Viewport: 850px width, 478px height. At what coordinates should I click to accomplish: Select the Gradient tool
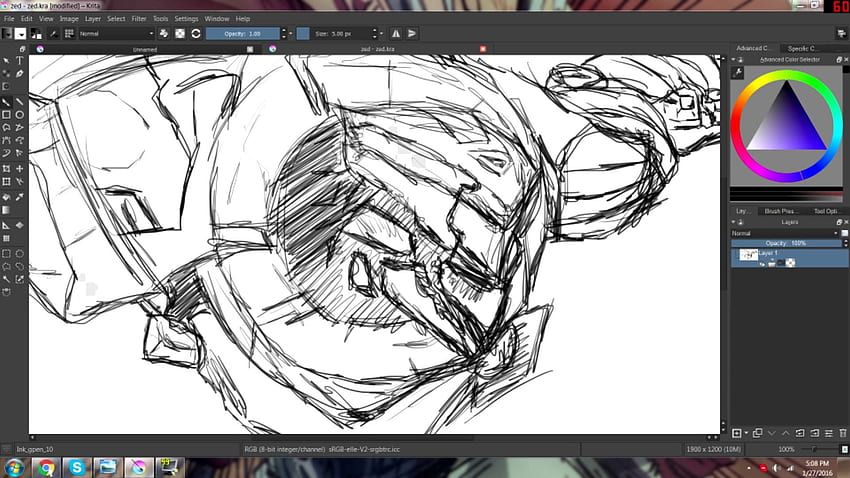point(7,210)
